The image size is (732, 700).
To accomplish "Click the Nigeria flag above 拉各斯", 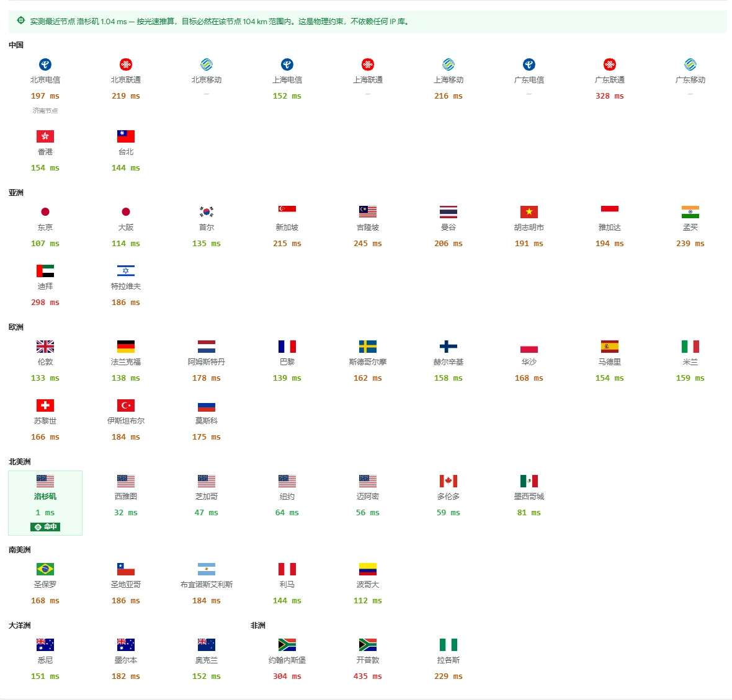I will click(449, 644).
